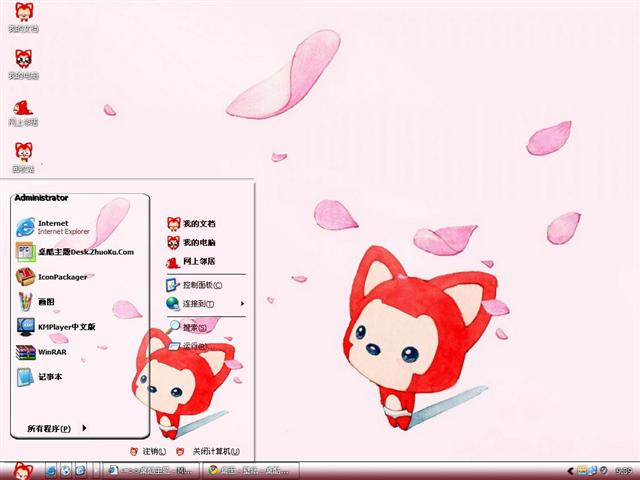Open 桌酷主题 Desk.ZhuoKu.Com start menu entry
640x480 pixels.
[x=75, y=252]
